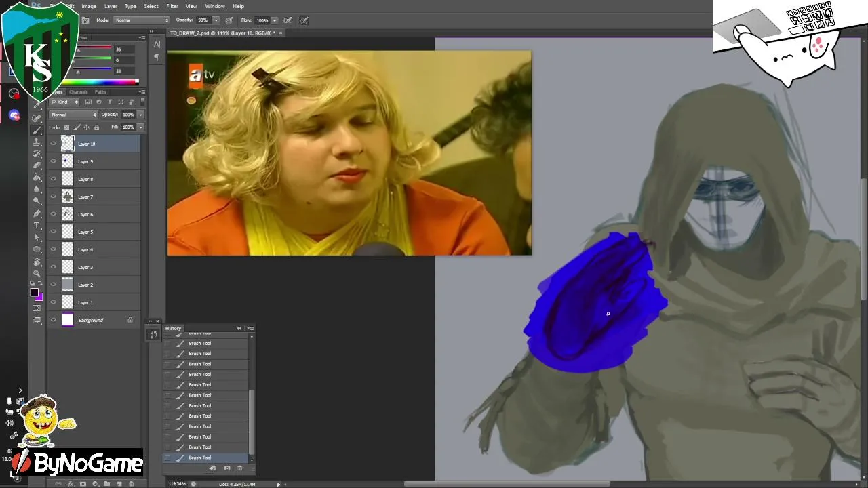
Task: Filter layers by type layers
Action: [x=110, y=102]
